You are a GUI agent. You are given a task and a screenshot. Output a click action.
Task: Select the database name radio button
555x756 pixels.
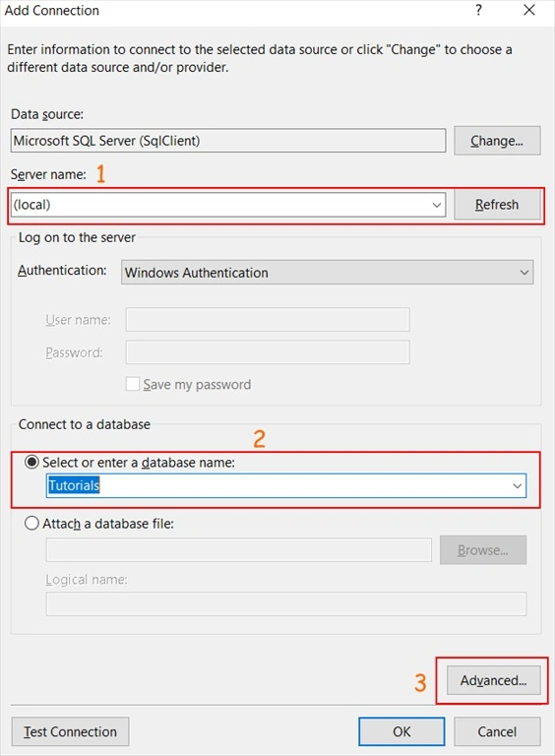[31, 462]
